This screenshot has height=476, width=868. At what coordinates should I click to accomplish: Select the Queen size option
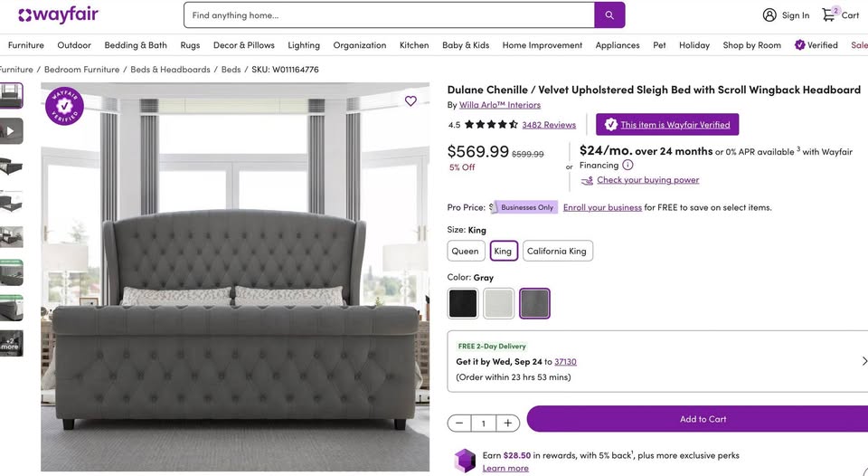click(465, 251)
